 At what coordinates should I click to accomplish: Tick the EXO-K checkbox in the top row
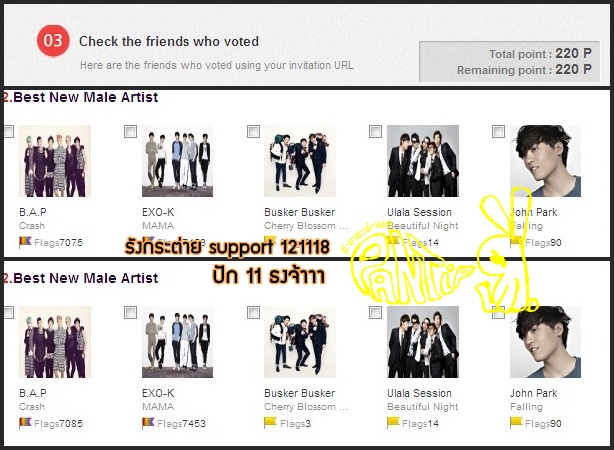point(130,132)
